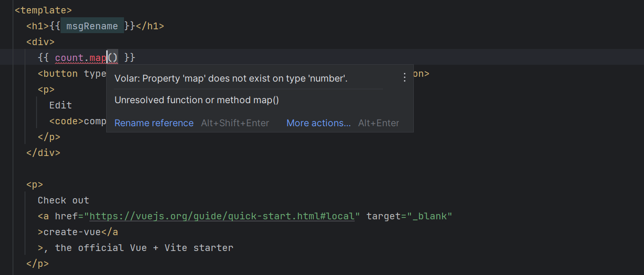Click the create-vue link text

click(72, 232)
